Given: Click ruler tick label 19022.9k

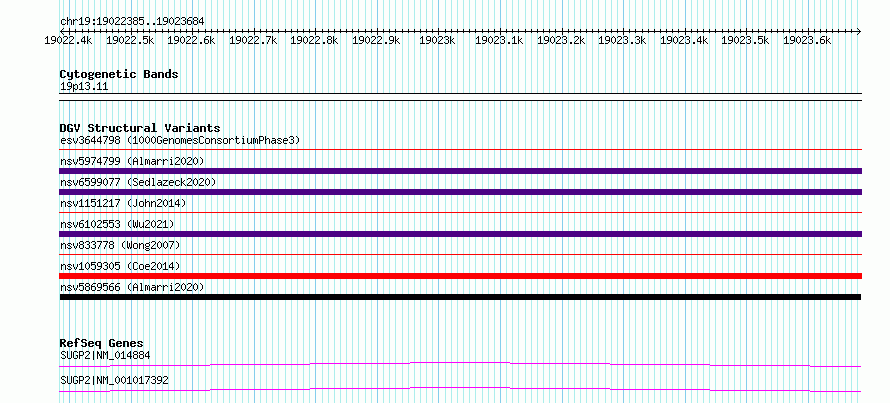Looking at the screenshot, I should [x=376, y=40].
